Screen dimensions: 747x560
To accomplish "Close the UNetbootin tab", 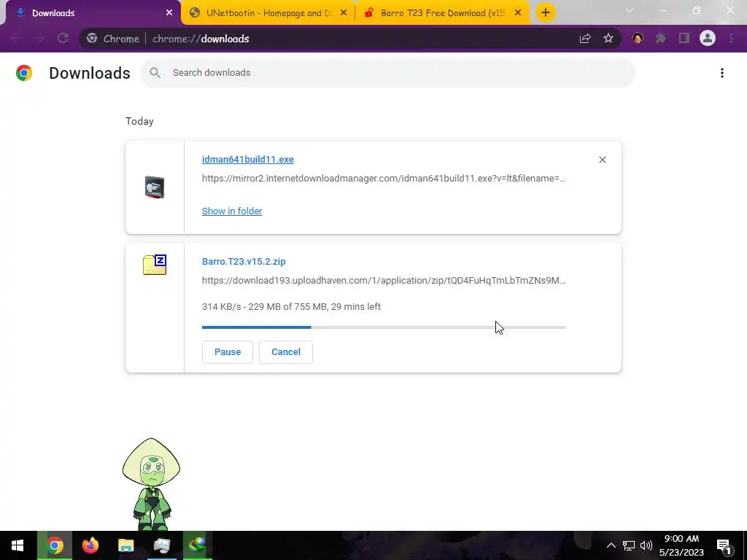I will 344,13.
